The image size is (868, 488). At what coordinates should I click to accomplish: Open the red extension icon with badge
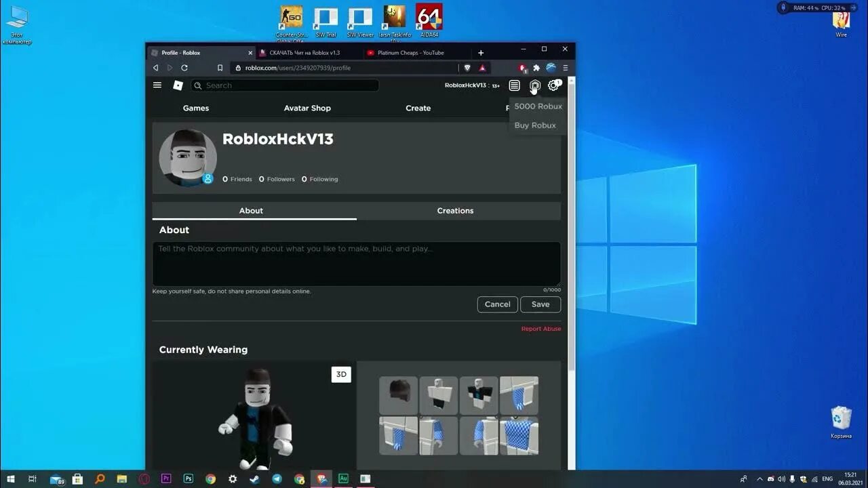pyautogui.click(x=522, y=68)
